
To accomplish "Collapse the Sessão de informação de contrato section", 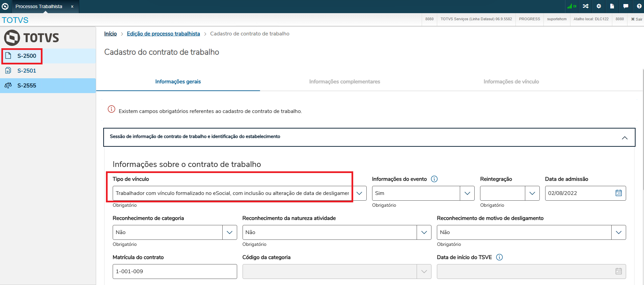I will click(x=625, y=138).
